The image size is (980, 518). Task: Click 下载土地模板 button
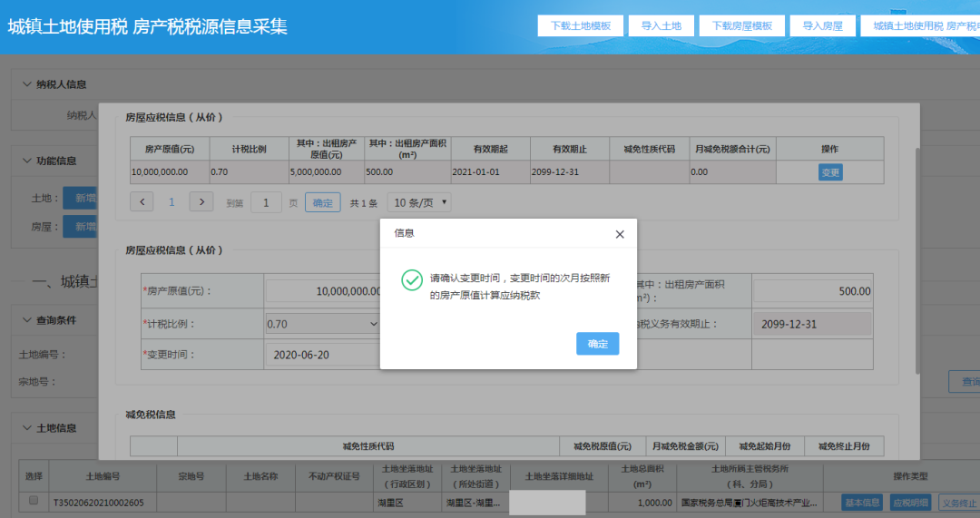pos(581,25)
